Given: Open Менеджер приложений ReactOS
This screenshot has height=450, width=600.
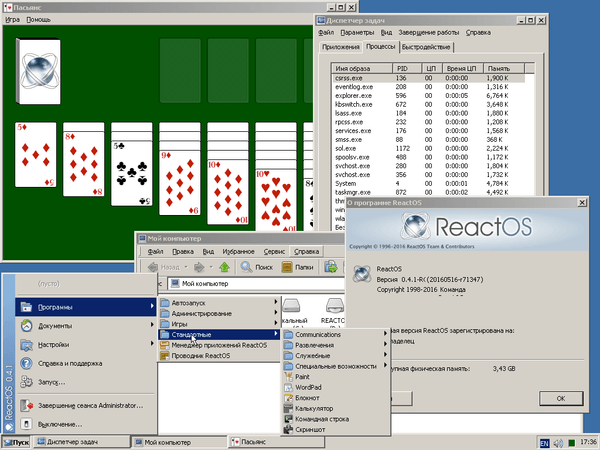Looking at the screenshot, I should pos(219,345).
